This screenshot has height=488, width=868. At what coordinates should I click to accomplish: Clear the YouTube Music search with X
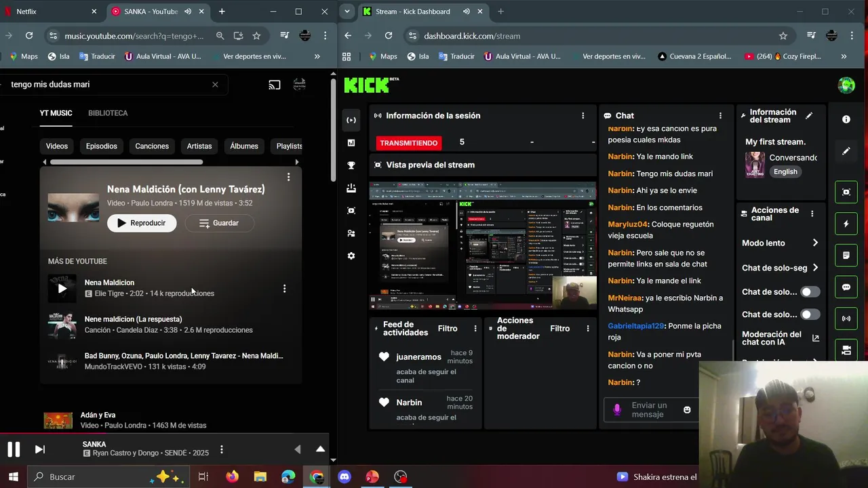[215, 85]
